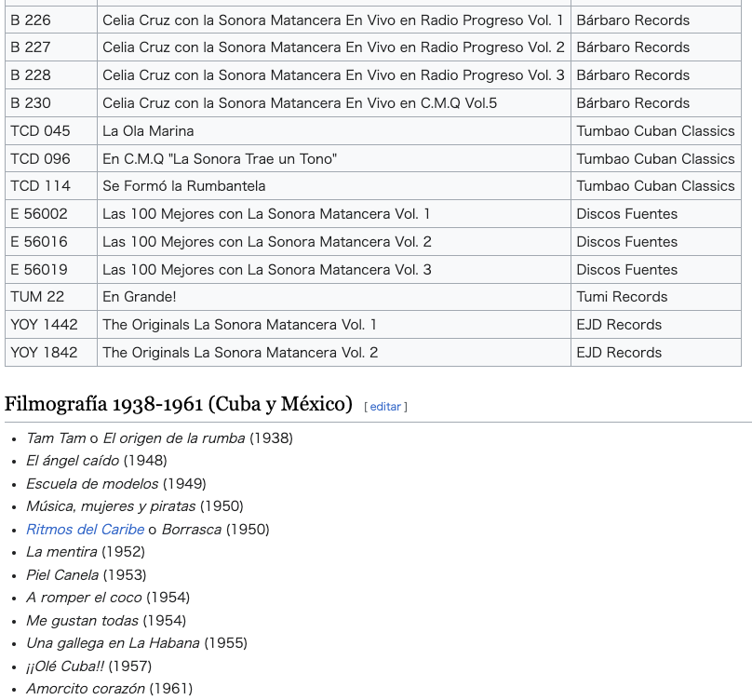Open the Ritmos del Caribe film link
Screen dimensions: 752x700
tap(85, 530)
